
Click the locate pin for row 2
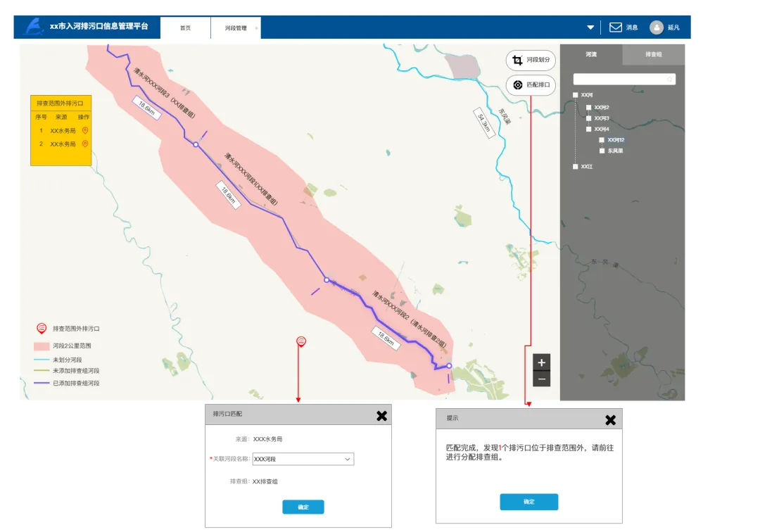click(x=85, y=144)
